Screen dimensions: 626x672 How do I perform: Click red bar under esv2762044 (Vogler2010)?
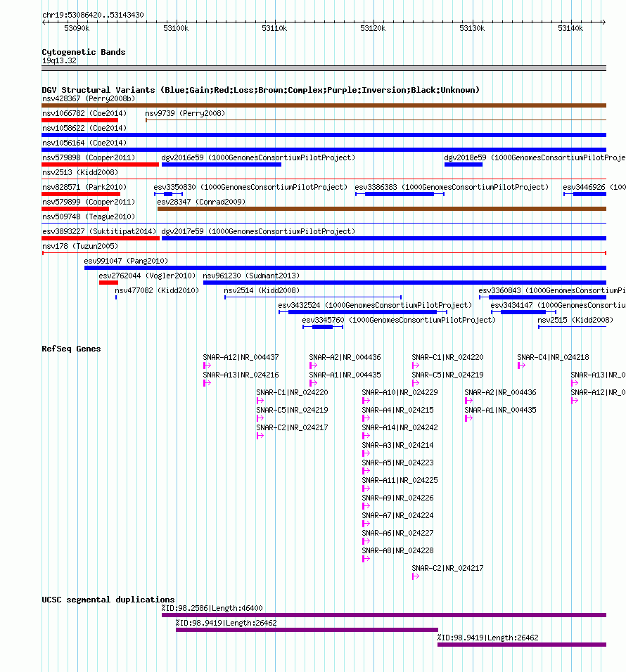(108, 283)
